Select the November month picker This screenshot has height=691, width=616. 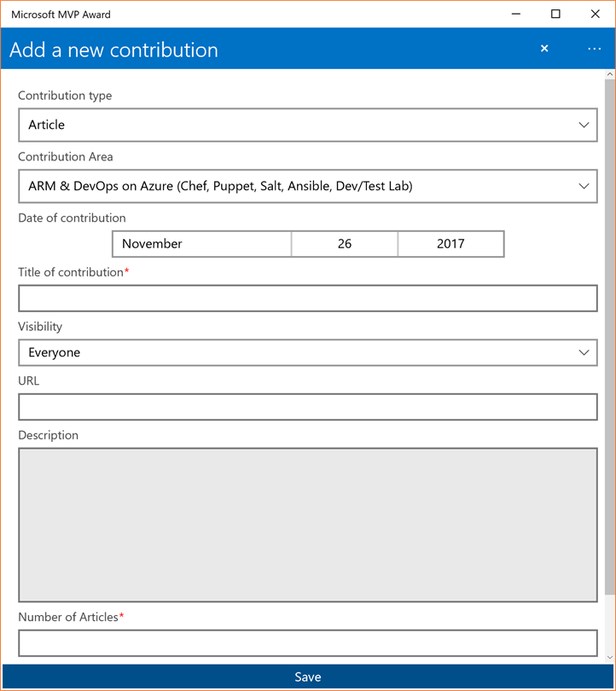(x=202, y=244)
